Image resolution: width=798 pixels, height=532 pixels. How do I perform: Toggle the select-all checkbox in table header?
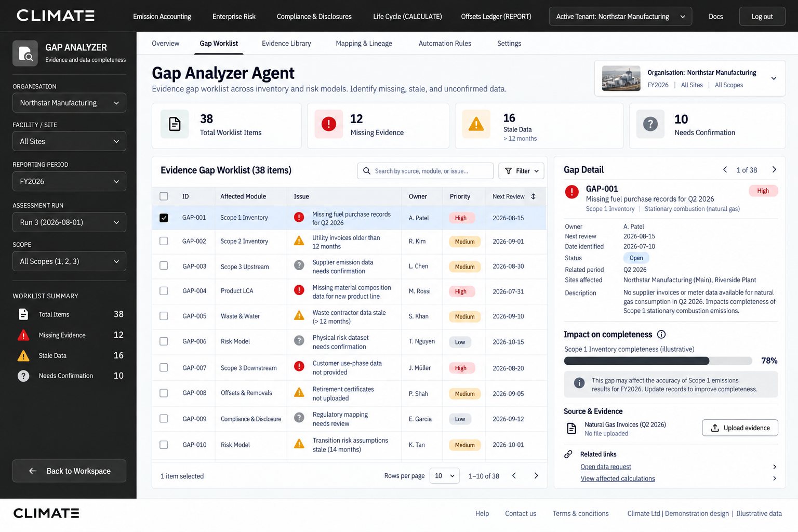click(164, 196)
